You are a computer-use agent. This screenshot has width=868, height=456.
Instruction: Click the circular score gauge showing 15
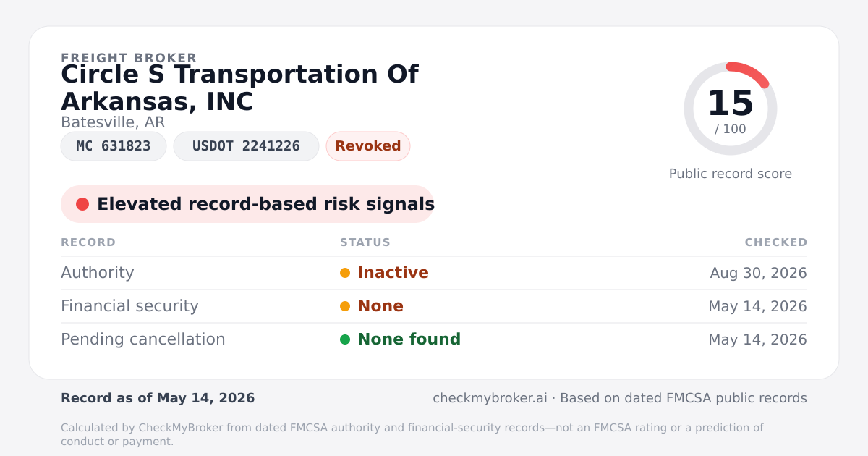[x=731, y=109]
